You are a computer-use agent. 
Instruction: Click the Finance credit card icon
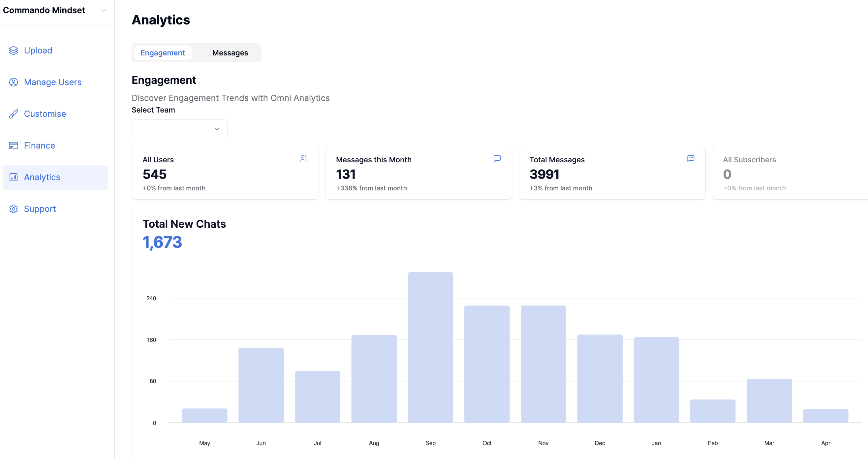[x=14, y=146]
